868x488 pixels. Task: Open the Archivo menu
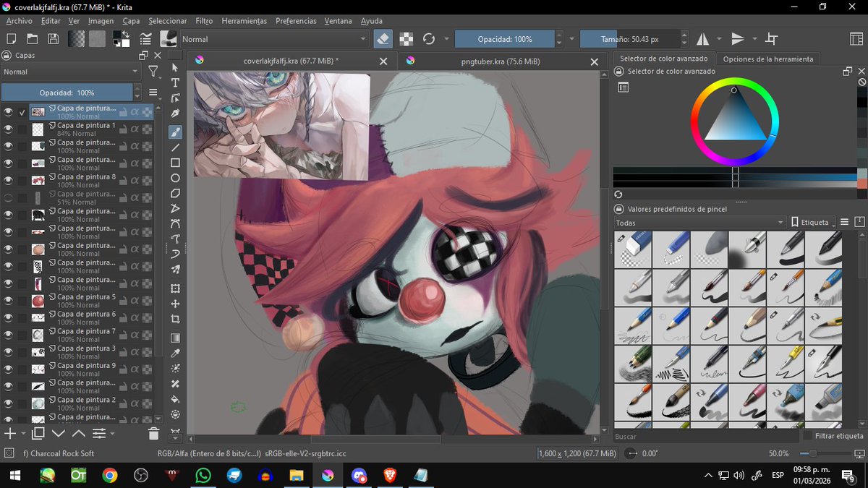pyautogui.click(x=19, y=21)
